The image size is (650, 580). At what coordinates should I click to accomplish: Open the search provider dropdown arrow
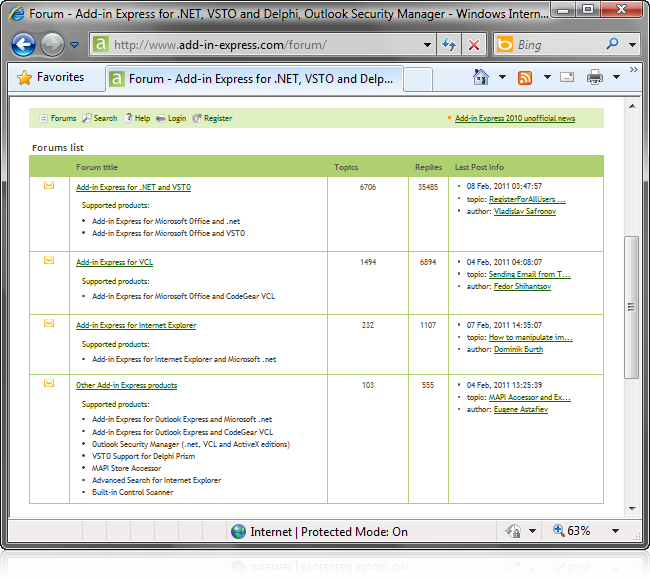pyautogui.click(x=632, y=45)
